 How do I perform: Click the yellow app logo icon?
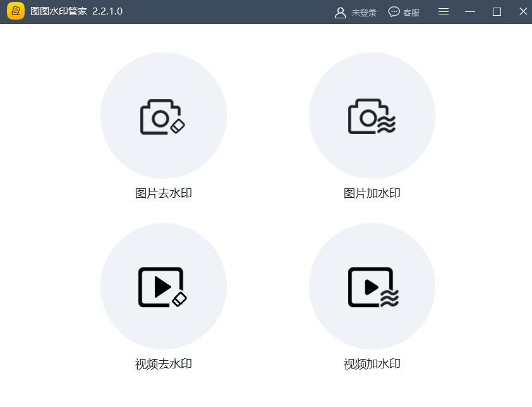15,11
